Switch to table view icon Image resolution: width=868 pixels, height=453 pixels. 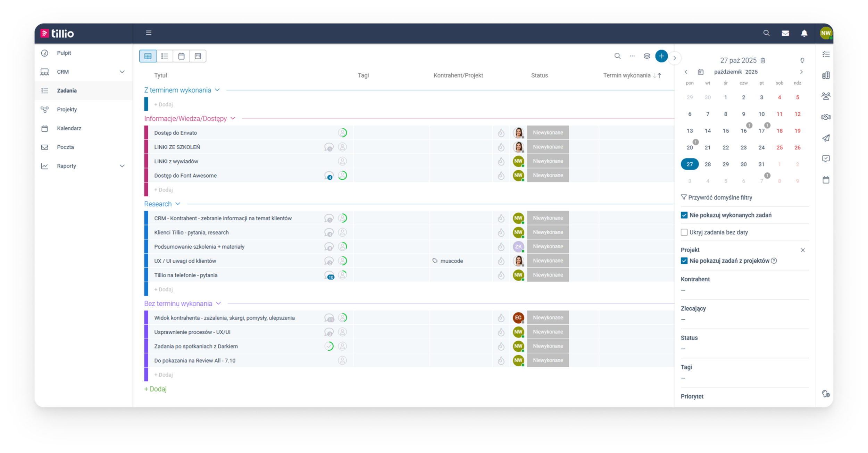(x=148, y=56)
